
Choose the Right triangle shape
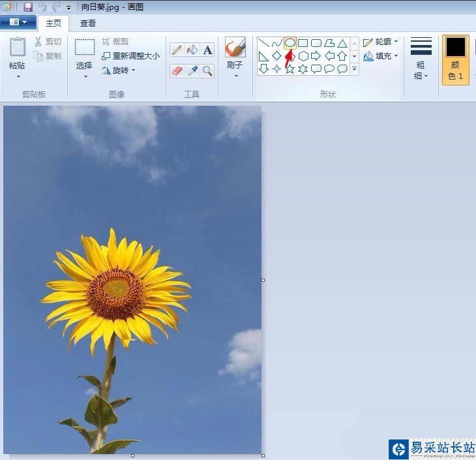click(263, 56)
